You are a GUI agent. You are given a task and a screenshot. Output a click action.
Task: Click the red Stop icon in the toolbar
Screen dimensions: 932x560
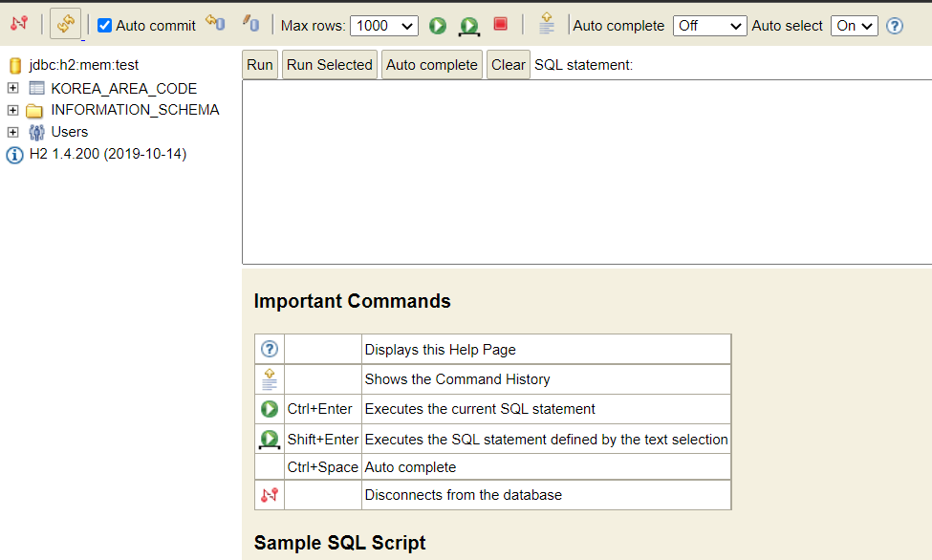[x=501, y=24]
